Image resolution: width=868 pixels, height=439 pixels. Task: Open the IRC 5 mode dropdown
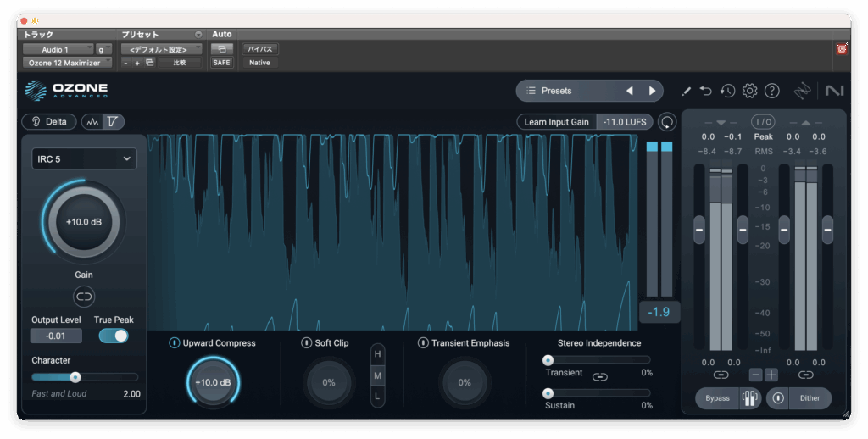tap(84, 158)
